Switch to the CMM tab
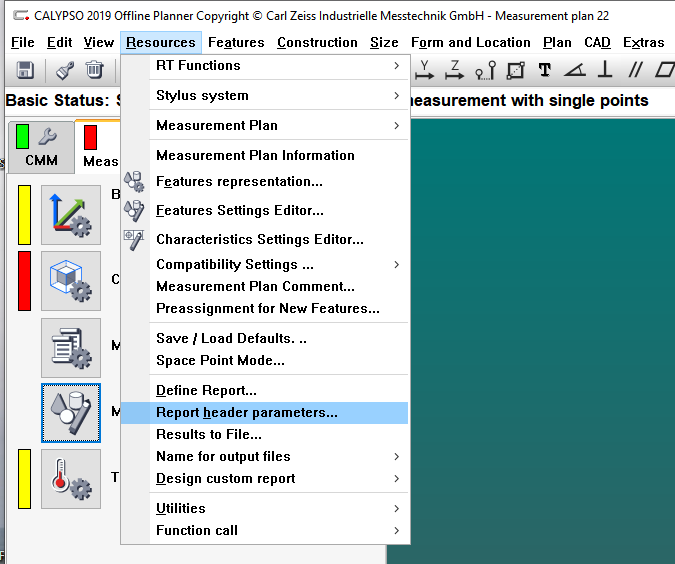Viewport: 675px width, 564px height. [x=41, y=147]
